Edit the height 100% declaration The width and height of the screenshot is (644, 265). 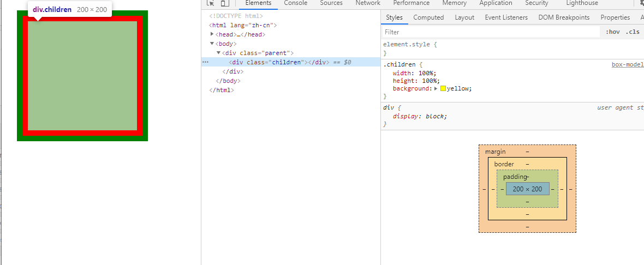(x=416, y=81)
